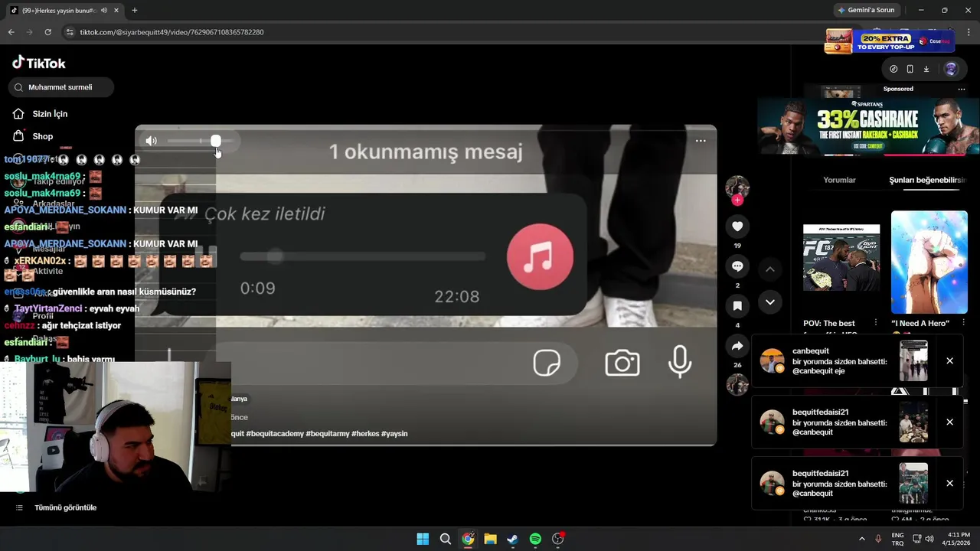Click the camera icon in video
Viewport: 980px width, 551px height.
point(622,363)
